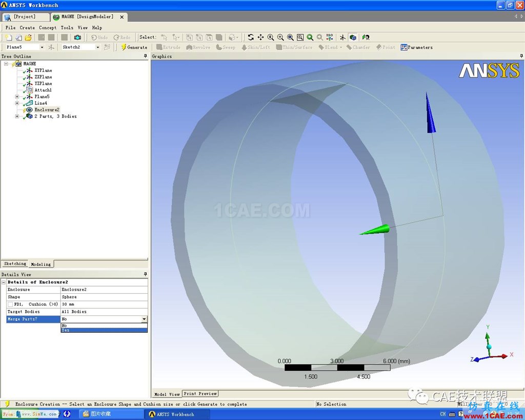Expand the Plane5 tree node
The height and width of the screenshot is (420, 525).
(x=17, y=97)
